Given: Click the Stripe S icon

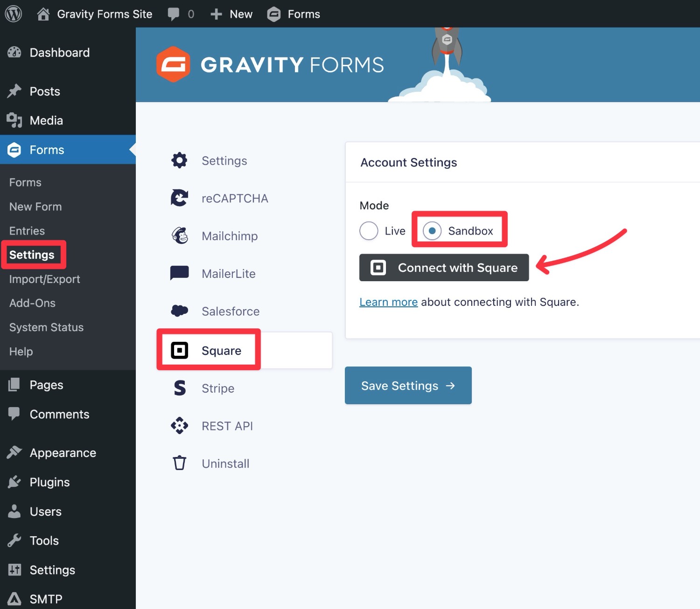Looking at the screenshot, I should (x=180, y=388).
